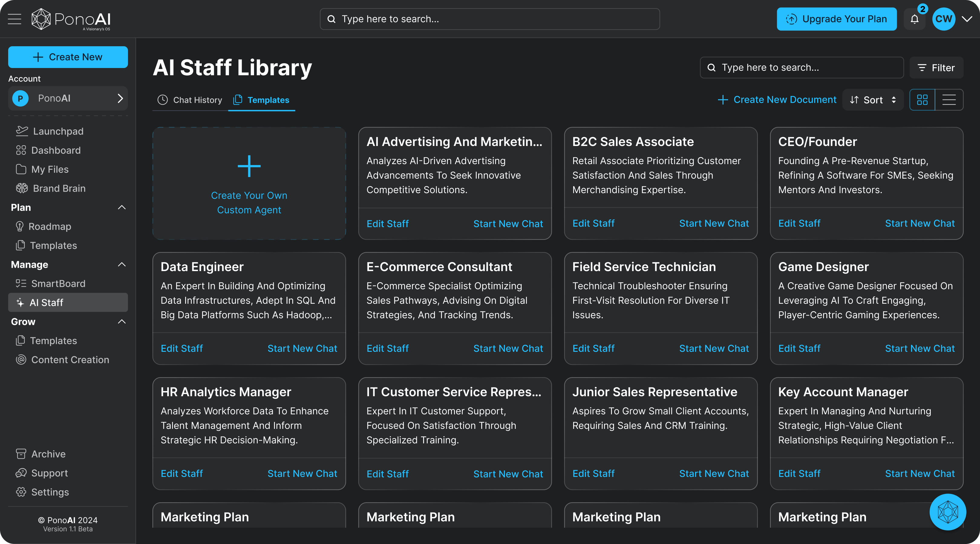Open the Filter options
980x544 pixels.
coord(936,67)
